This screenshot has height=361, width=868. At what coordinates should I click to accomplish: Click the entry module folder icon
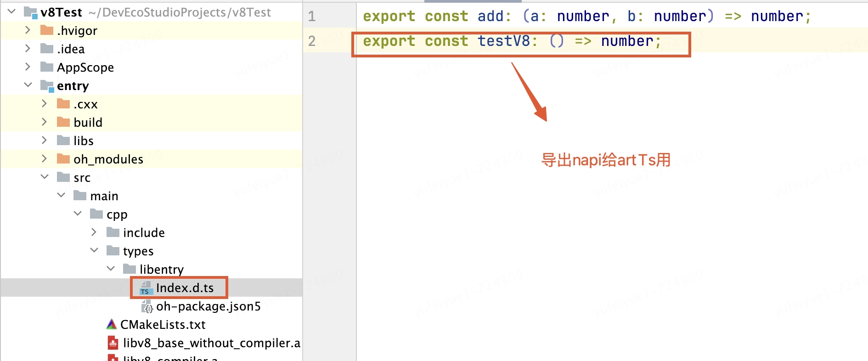point(47,86)
